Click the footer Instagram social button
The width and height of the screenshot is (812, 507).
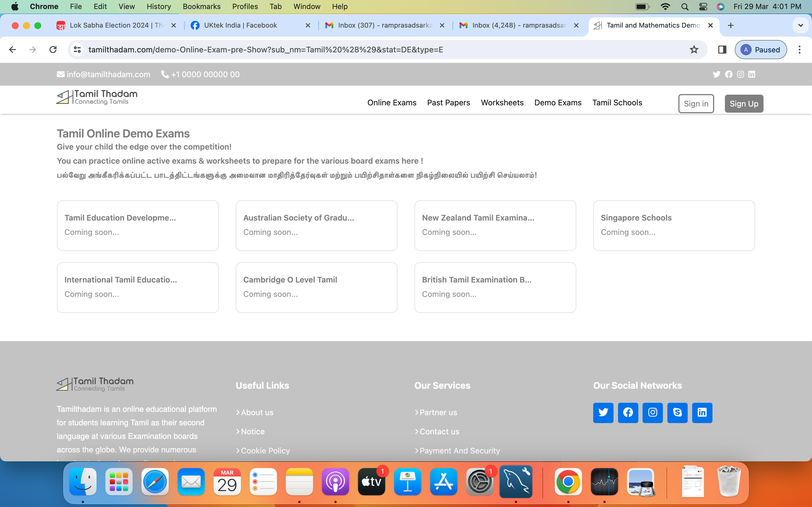pyautogui.click(x=652, y=412)
